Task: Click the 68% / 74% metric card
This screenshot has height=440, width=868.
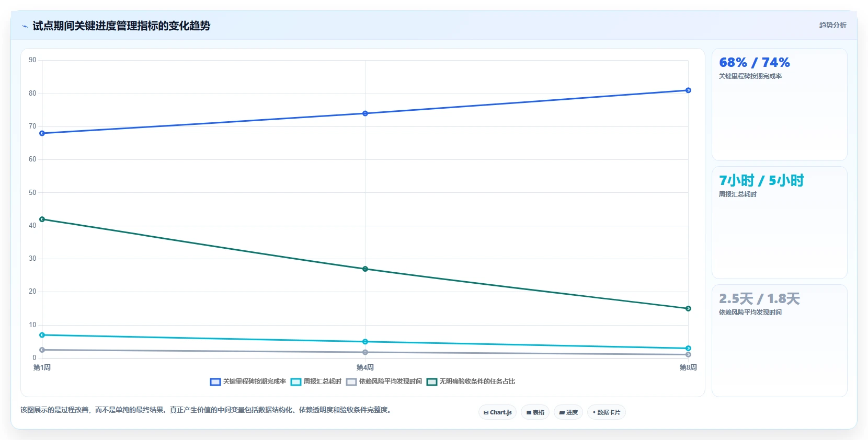Action: click(779, 105)
